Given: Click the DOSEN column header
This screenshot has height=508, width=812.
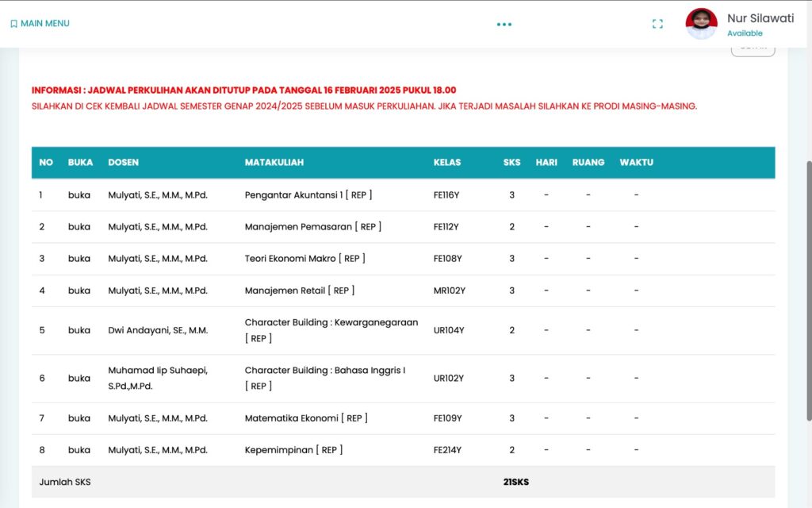Looking at the screenshot, I should [123, 162].
